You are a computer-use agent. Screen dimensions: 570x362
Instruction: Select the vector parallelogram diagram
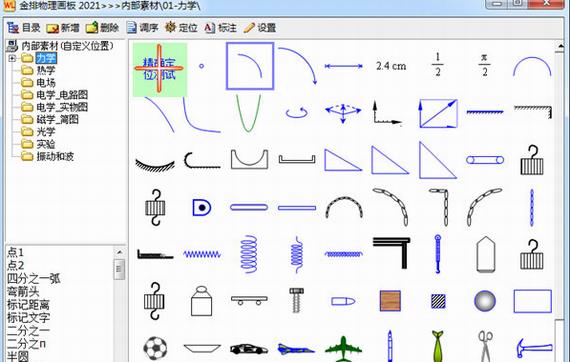tap(438, 113)
